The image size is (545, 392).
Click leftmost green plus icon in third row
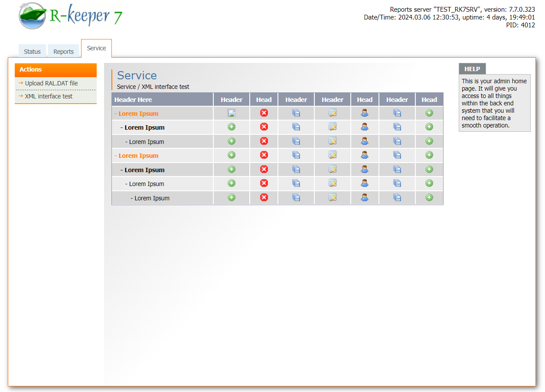point(232,141)
